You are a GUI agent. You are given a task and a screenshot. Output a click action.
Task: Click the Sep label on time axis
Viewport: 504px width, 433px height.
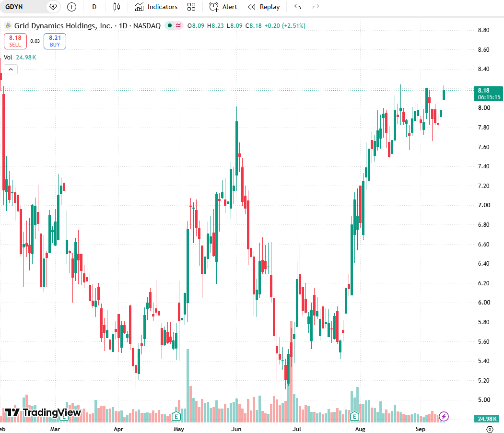tap(420, 429)
